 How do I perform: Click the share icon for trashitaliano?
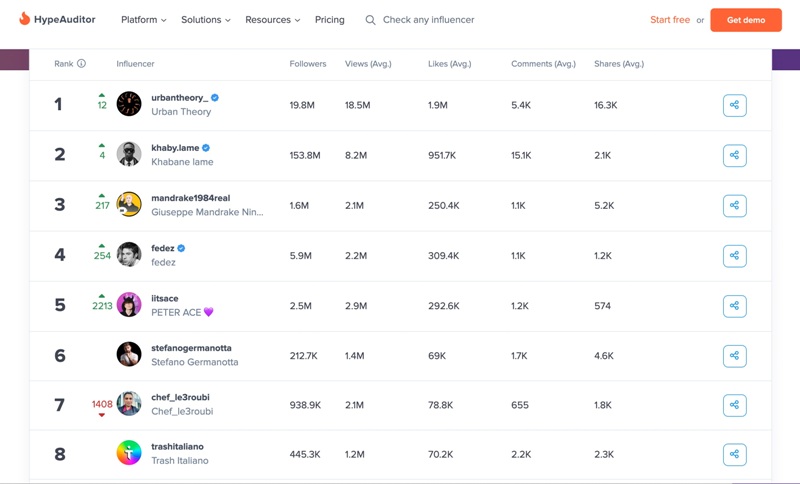(734, 455)
